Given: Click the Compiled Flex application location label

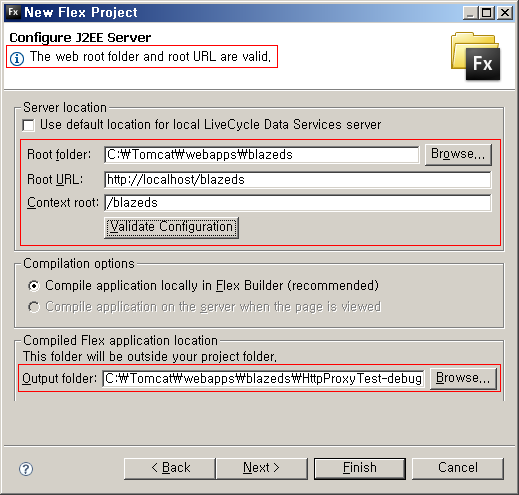Looking at the screenshot, I should point(120,341).
